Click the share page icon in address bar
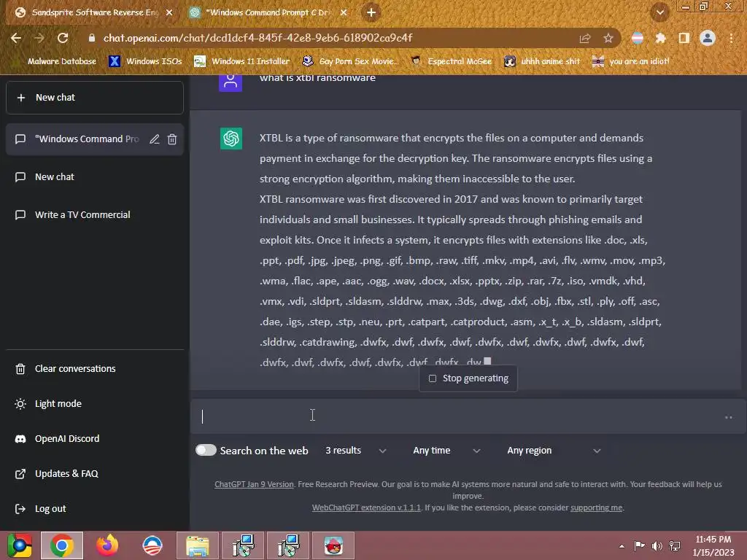 pos(585,39)
